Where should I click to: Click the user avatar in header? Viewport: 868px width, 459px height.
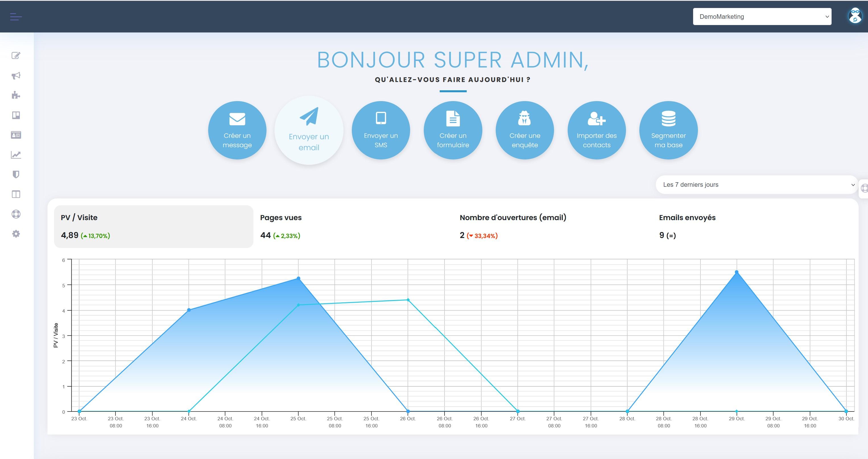click(x=855, y=16)
